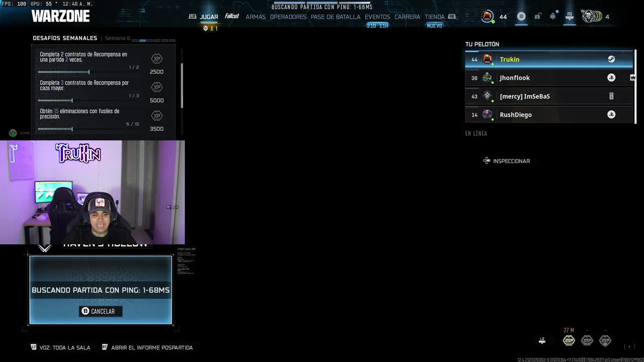Click INSPECCIONAR to inspect player

click(x=507, y=161)
